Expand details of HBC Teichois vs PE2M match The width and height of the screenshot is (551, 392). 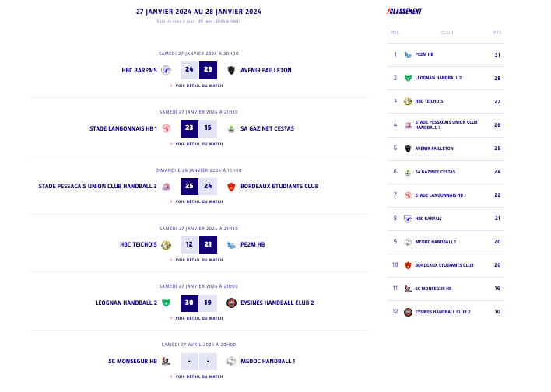point(198,260)
